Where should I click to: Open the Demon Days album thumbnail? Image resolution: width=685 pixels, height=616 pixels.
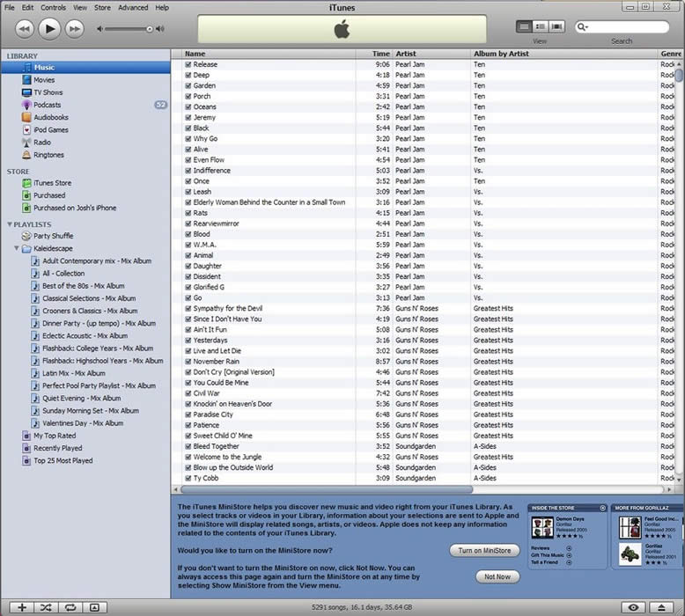[x=542, y=527]
